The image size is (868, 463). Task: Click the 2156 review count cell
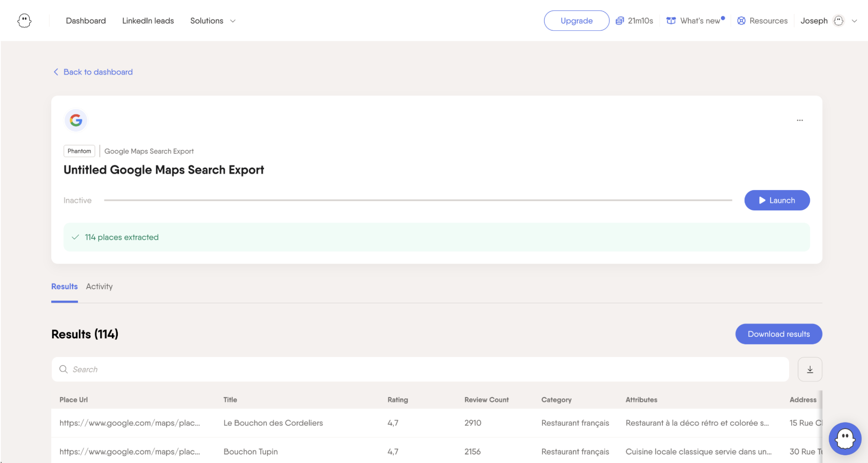(x=472, y=452)
